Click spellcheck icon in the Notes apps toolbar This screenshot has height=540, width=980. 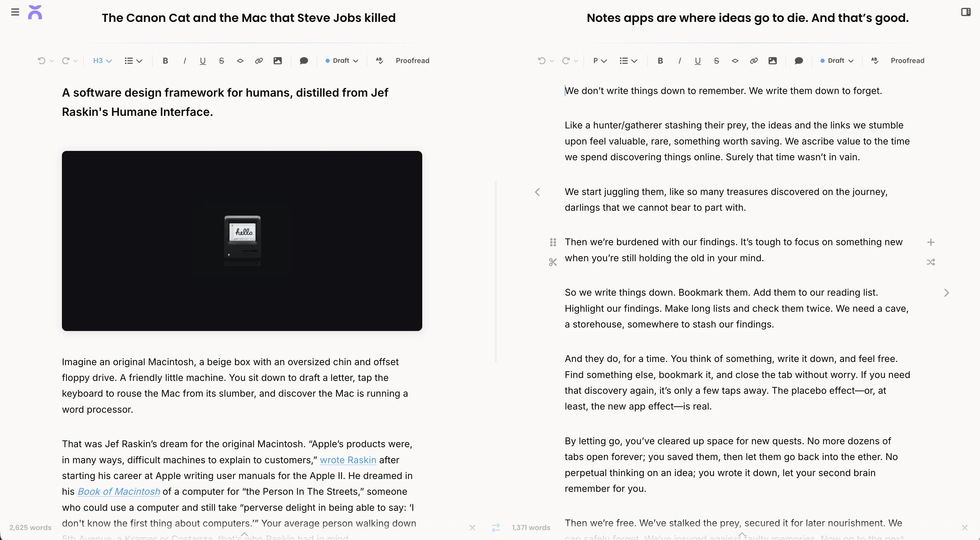[x=874, y=61]
